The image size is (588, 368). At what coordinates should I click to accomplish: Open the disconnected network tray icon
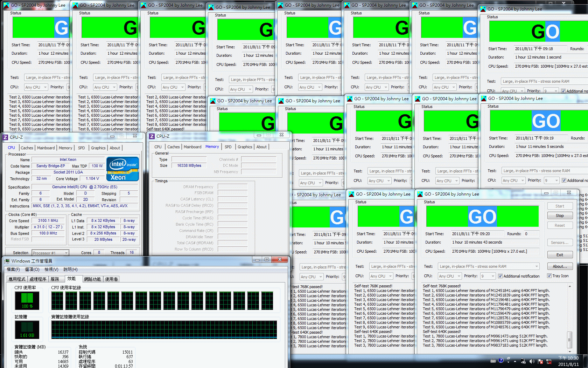548,361
